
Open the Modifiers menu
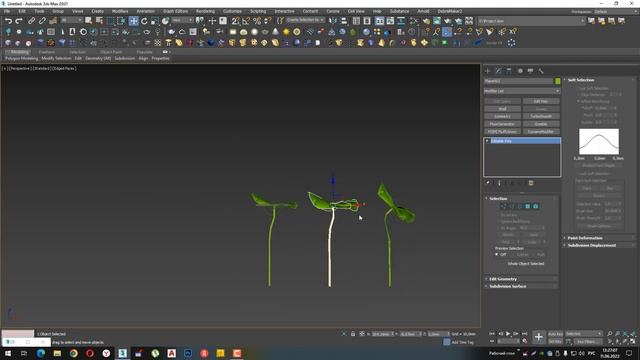tap(120, 11)
